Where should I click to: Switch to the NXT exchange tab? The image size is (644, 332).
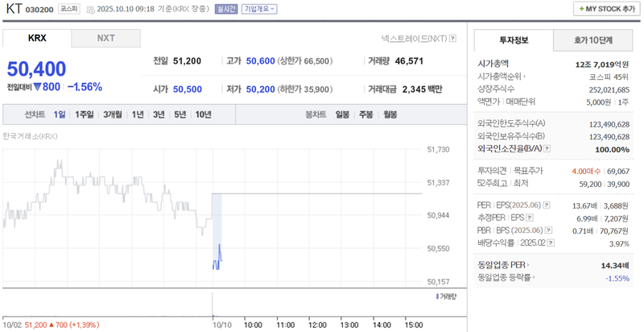point(105,38)
